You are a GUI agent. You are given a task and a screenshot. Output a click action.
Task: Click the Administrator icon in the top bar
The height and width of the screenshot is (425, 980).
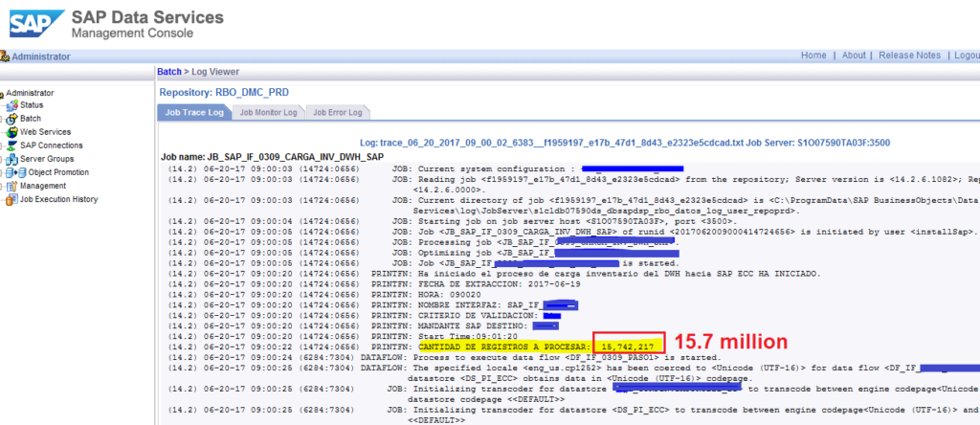click(x=5, y=56)
